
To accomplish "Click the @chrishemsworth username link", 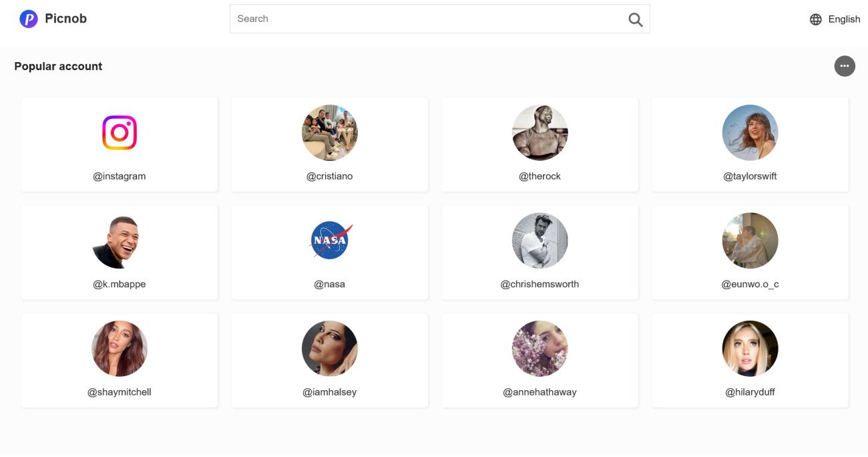I will click(539, 284).
